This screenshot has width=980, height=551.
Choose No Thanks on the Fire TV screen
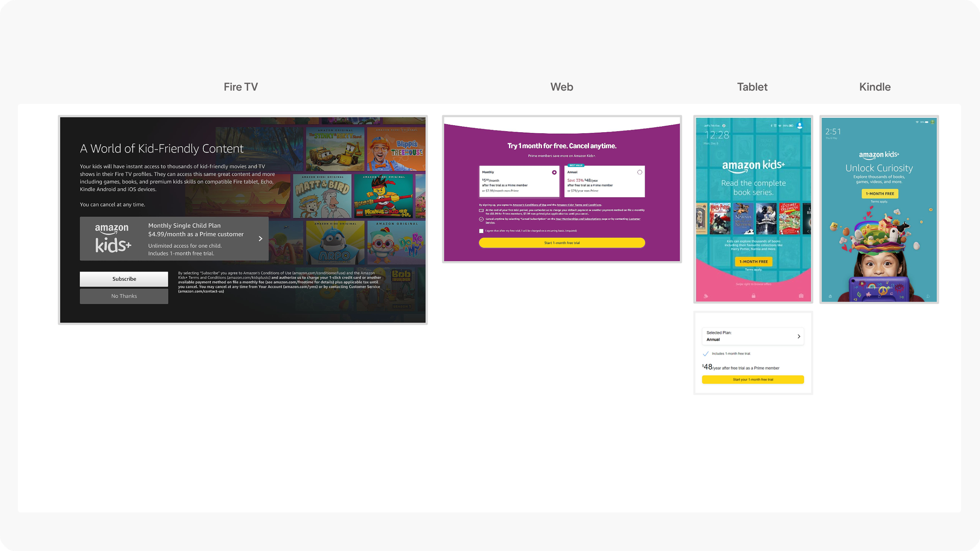pyautogui.click(x=124, y=296)
